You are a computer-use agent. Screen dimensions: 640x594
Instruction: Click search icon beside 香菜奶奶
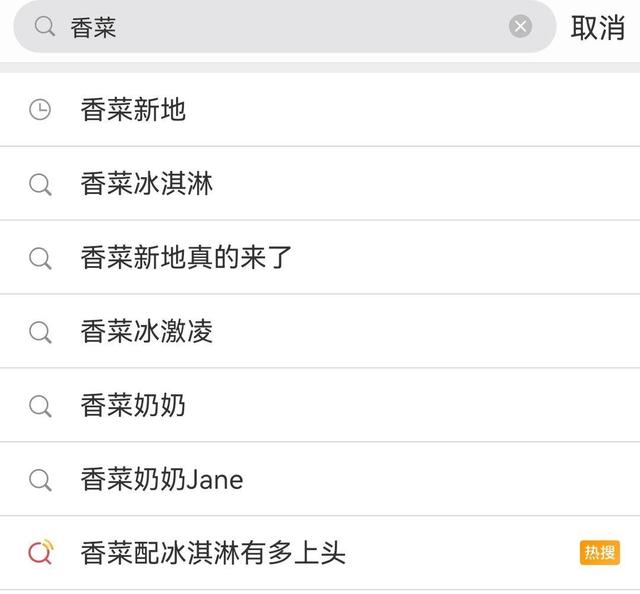tap(40, 407)
